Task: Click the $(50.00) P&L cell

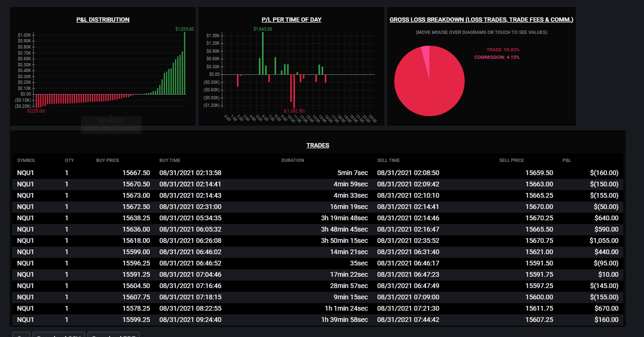Action: [x=606, y=207]
